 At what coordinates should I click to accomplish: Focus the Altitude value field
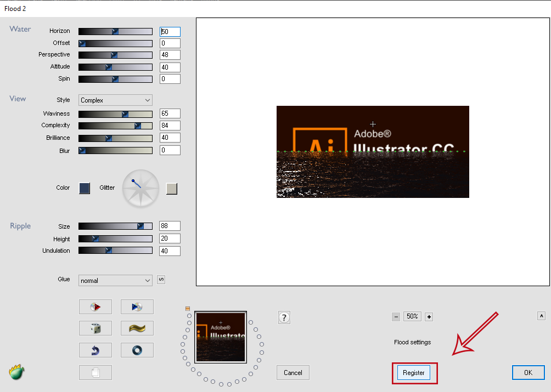click(170, 67)
